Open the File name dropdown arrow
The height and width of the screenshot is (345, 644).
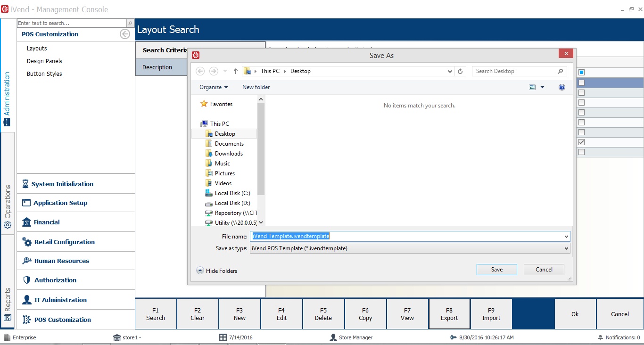[566, 236]
